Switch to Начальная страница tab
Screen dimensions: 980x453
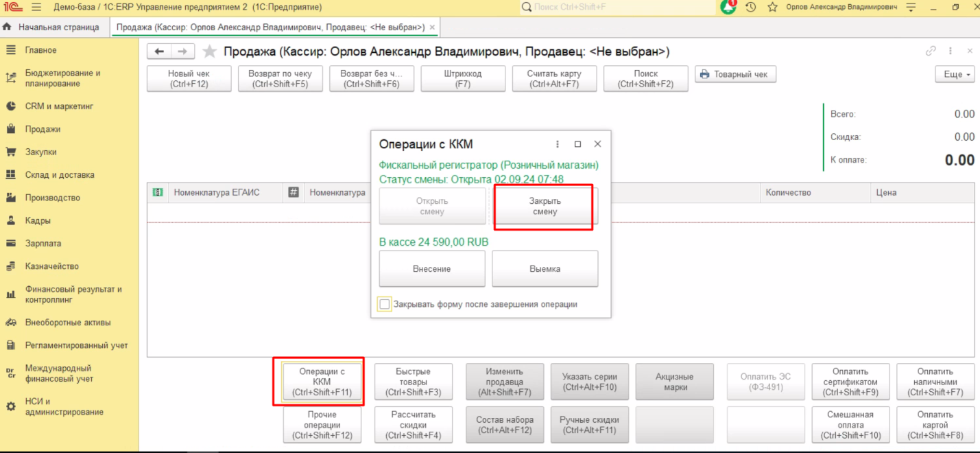click(x=52, y=27)
